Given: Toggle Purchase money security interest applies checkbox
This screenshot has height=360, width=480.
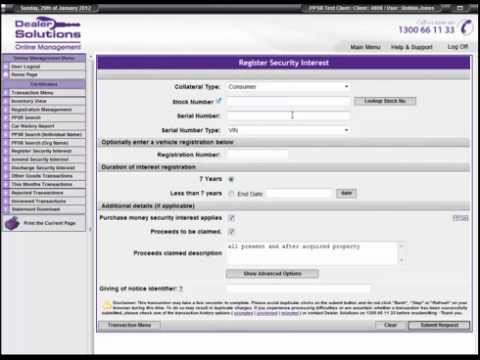Looking at the screenshot, I should tap(231, 218).
